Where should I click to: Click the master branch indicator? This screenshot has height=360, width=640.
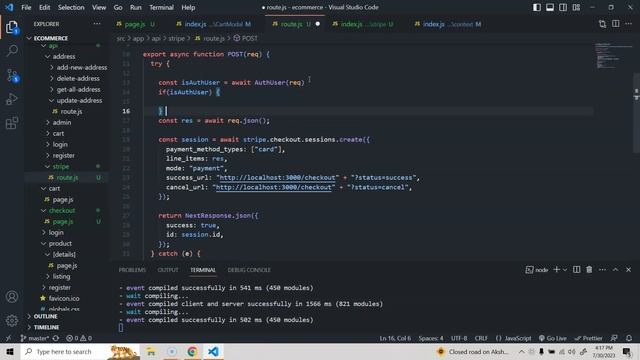[x=35, y=338]
